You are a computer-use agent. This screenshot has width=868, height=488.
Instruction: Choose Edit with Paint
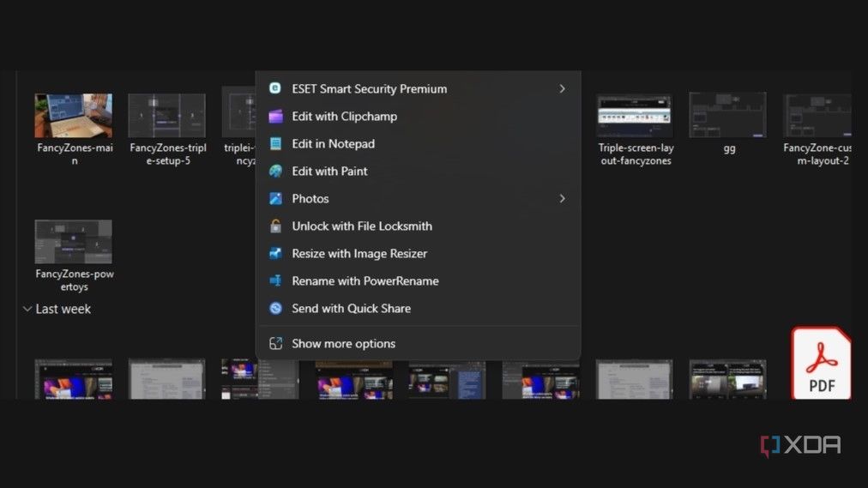(x=418, y=171)
